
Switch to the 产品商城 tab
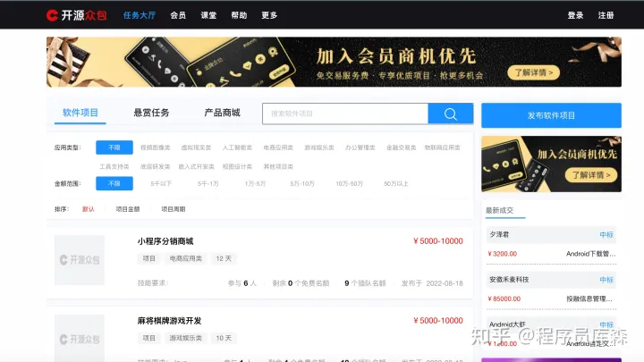(222, 113)
